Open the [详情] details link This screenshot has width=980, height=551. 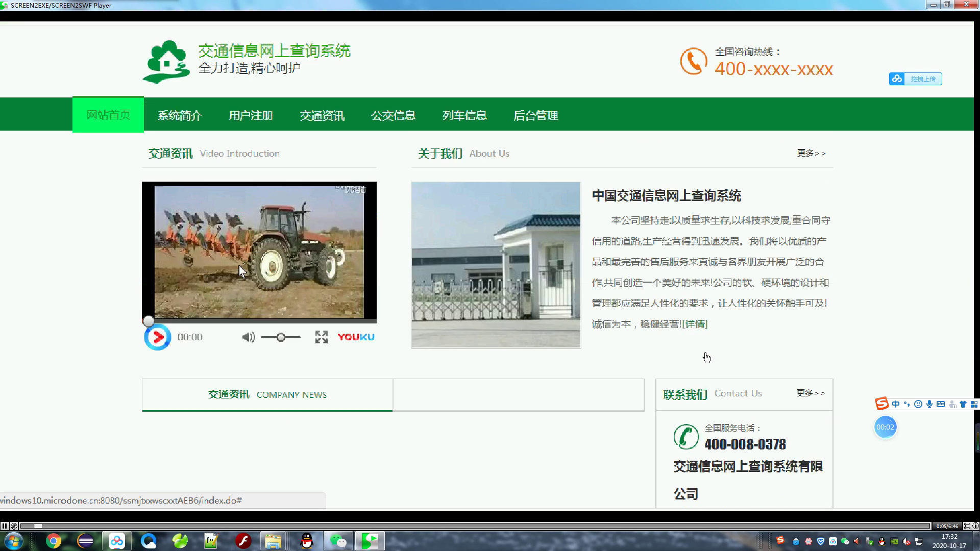[695, 324]
